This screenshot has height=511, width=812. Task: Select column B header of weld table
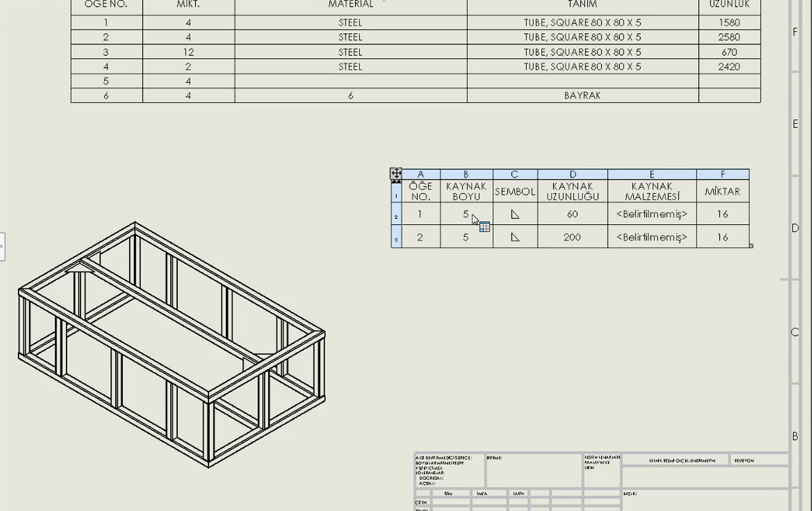pyautogui.click(x=466, y=174)
